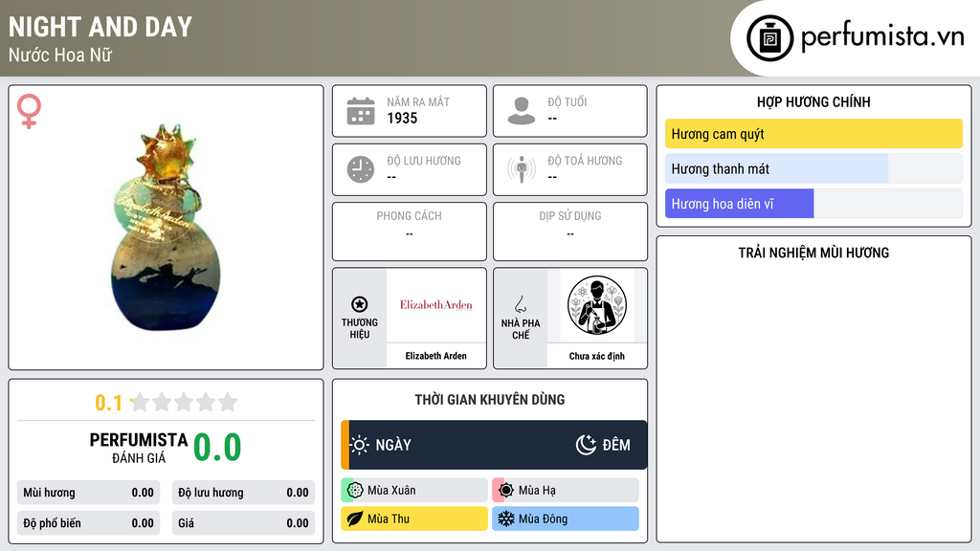
Task: Click the Trải nghiệm mùi hương heading
Action: click(x=813, y=253)
